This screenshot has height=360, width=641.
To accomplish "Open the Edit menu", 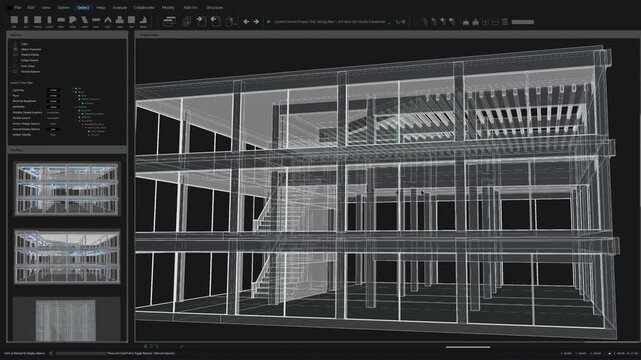I will click(x=31, y=7).
